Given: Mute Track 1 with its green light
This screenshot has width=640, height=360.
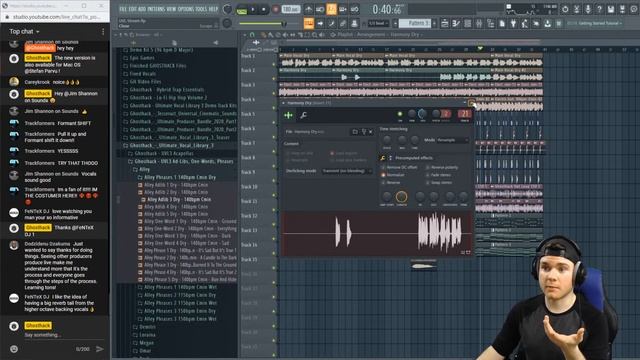Looking at the screenshot, I should [x=274, y=64].
